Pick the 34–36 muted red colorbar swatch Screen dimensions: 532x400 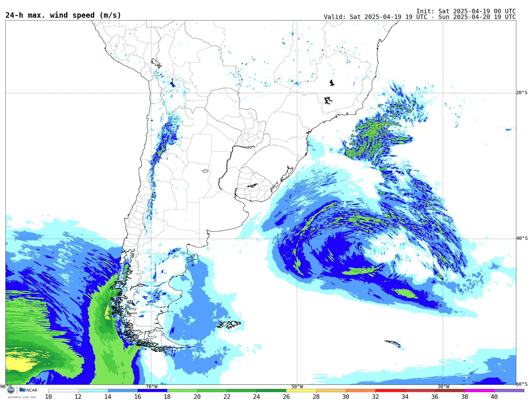pos(420,391)
